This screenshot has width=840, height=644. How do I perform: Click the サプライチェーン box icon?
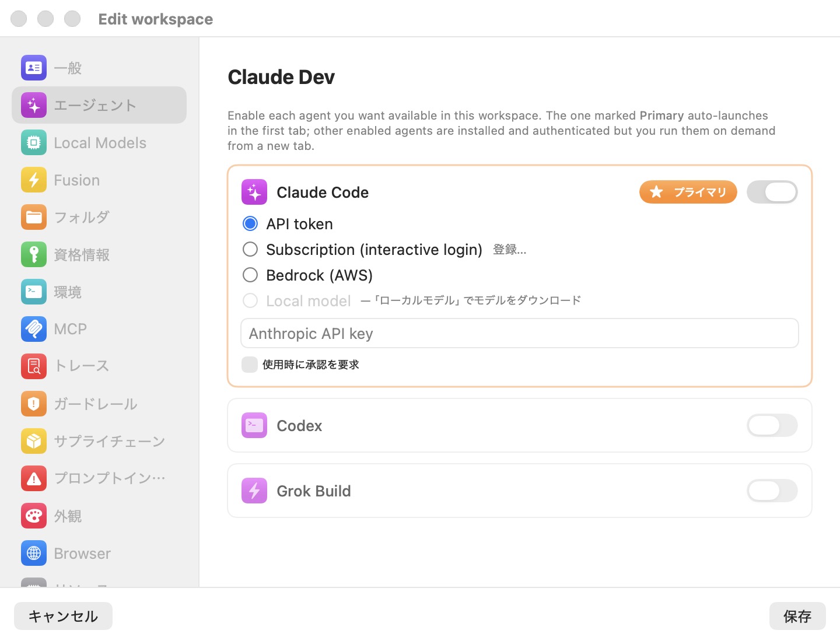click(x=34, y=441)
